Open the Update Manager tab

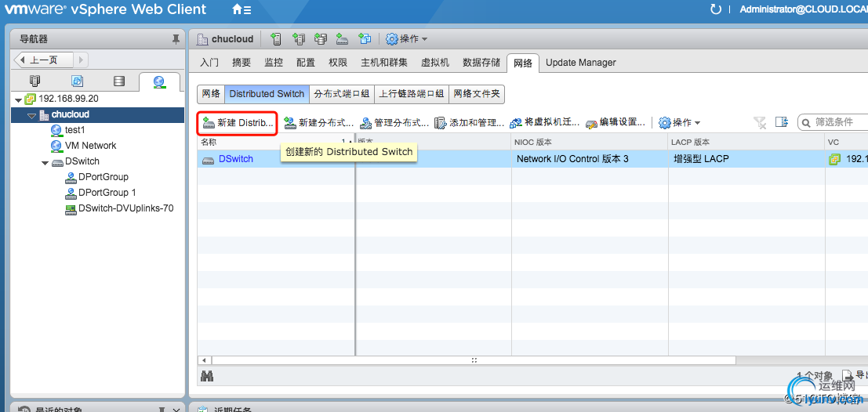coord(581,63)
